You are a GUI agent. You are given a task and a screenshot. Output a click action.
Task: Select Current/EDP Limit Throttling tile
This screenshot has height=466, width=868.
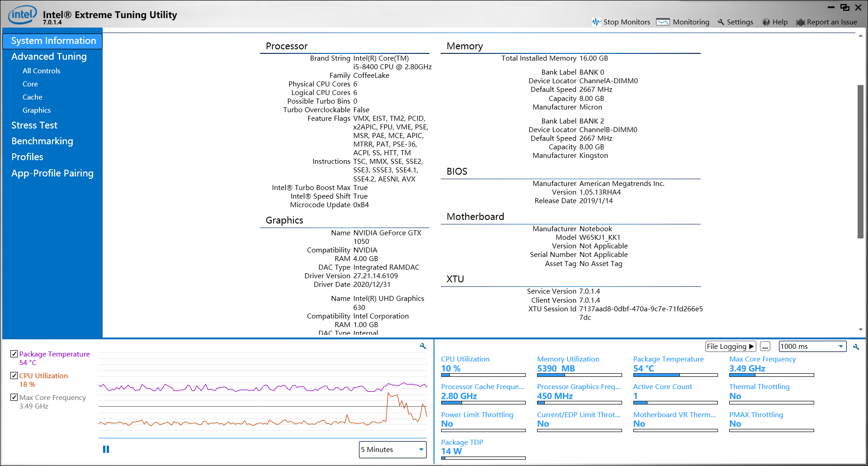coord(579,422)
